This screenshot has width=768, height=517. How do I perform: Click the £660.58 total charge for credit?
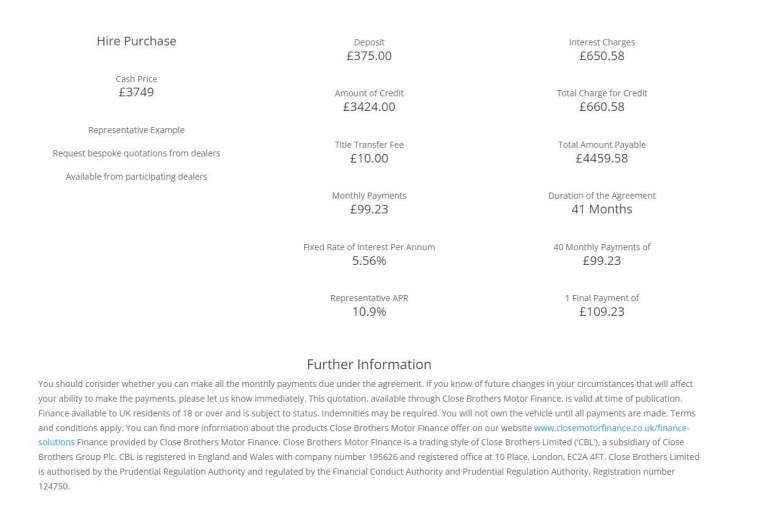[x=601, y=107]
